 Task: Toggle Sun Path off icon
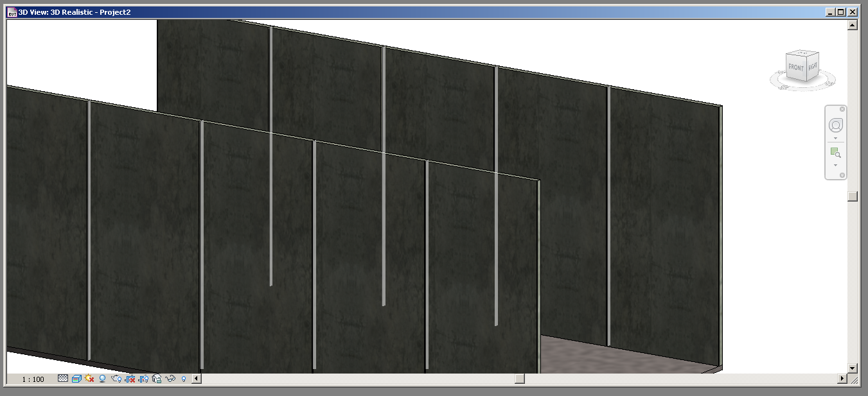89,379
